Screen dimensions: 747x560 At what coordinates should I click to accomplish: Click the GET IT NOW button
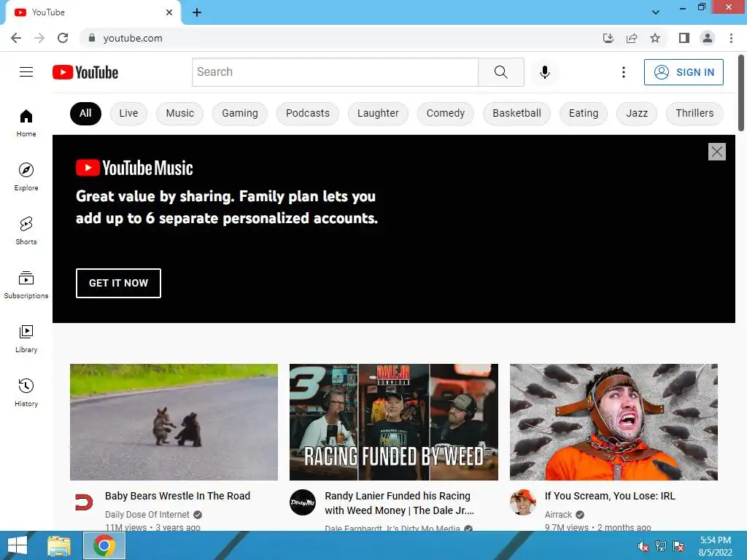[118, 283]
